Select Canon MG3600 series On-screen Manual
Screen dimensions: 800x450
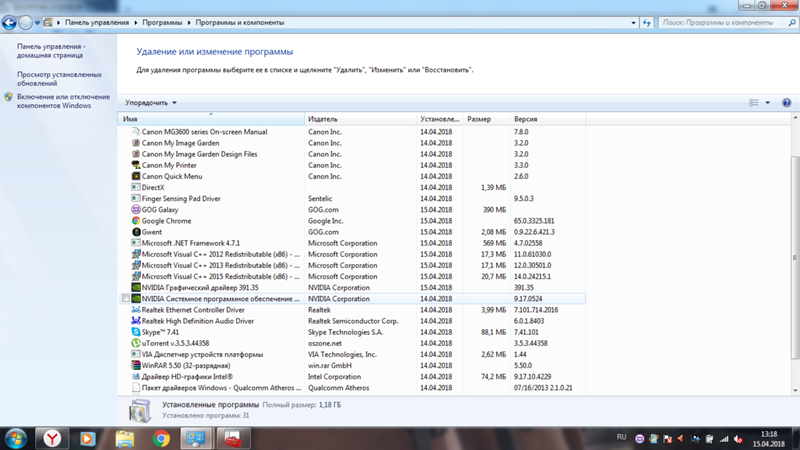coord(352,132)
